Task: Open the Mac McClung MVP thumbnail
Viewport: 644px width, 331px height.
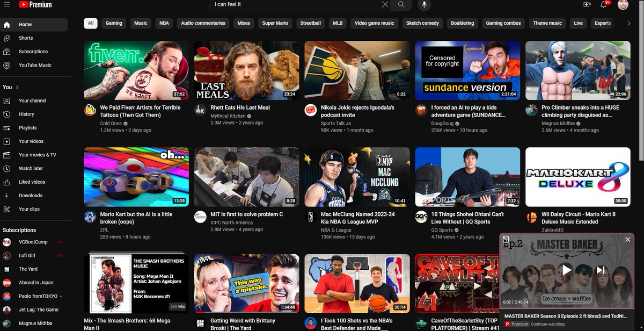Action: point(357,177)
